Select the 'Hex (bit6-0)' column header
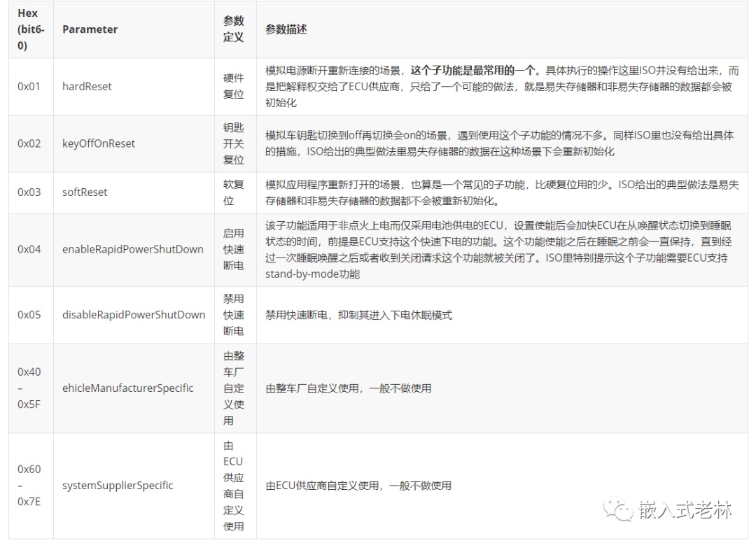This screenshot has height=543, width=756. tap(31, 29)
